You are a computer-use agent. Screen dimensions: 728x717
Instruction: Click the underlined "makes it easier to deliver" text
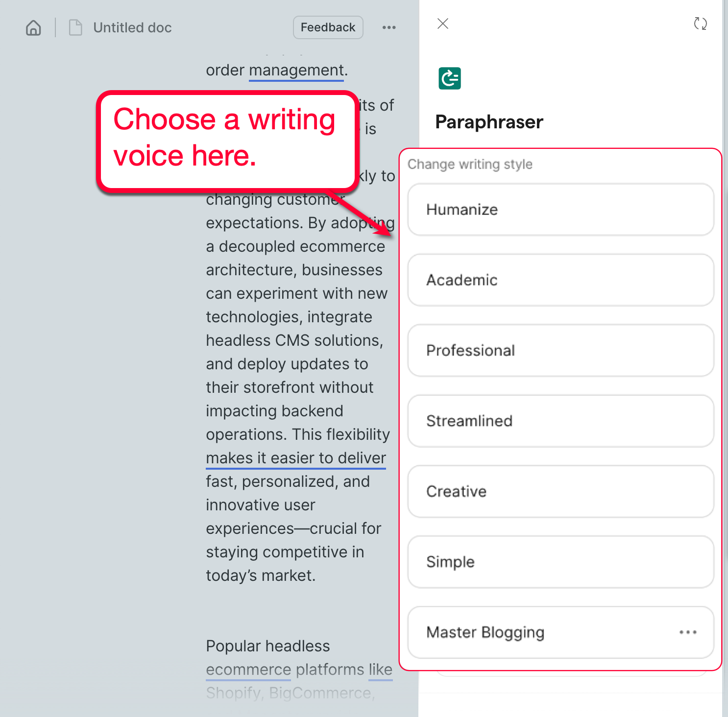point(295,458)
